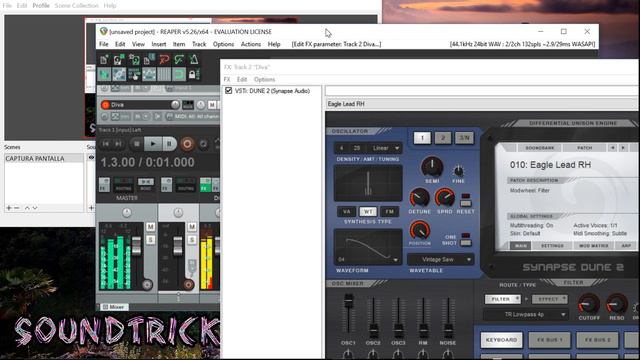Viewport: 640px width, 360px height.
Task: Open the Master channel FX button
Action: [104, 184]
